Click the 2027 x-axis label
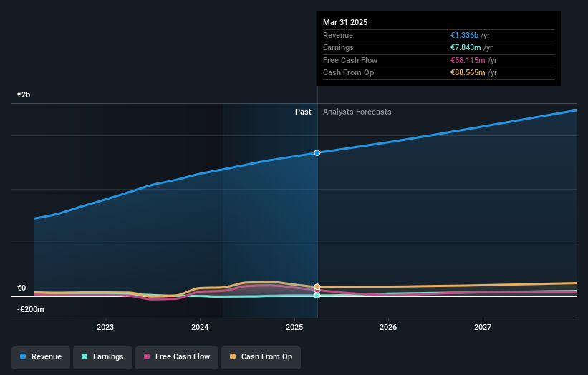 [483, 327]
